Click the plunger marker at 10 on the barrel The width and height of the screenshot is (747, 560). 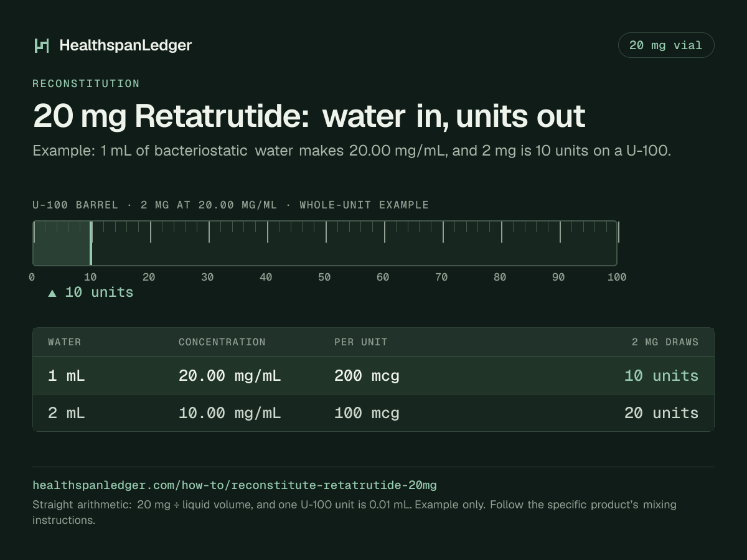[91, 243]
